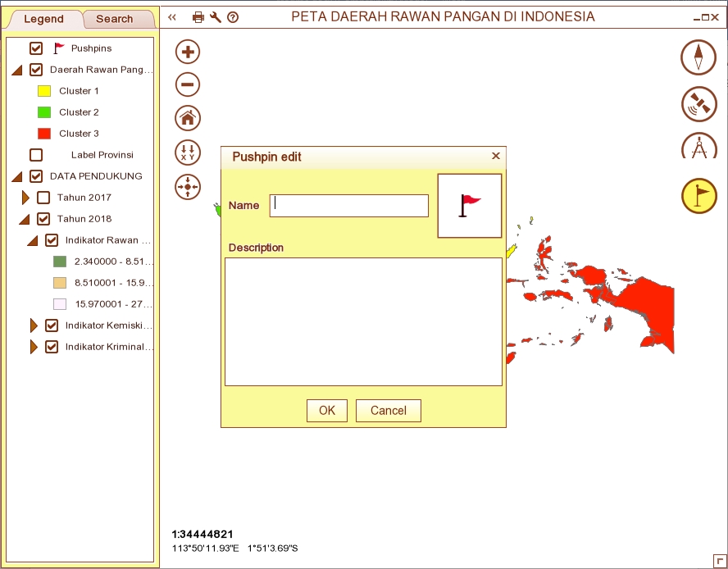Screen dimensions: 728x569
Task: Switch to the Search tab
Action: coord(114,19)
